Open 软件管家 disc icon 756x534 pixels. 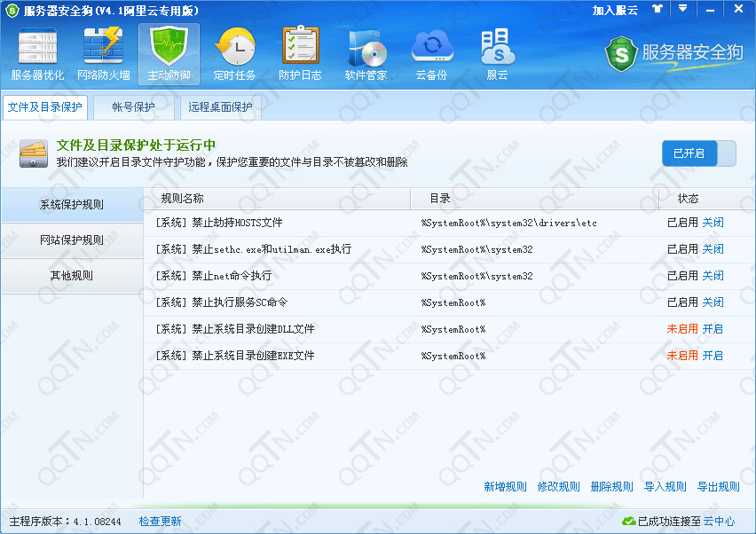coord(366,54)
